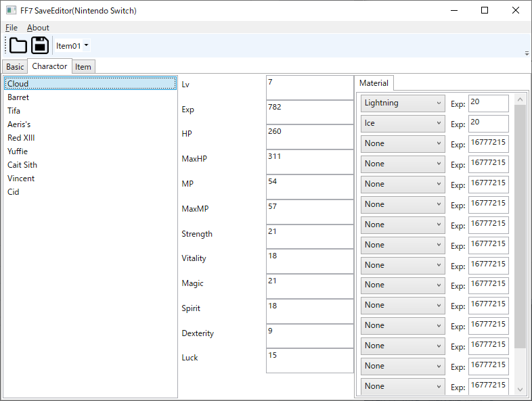Select the Charactor tab
This screenshot has width=532, height=401.
(x=49, y=66)
